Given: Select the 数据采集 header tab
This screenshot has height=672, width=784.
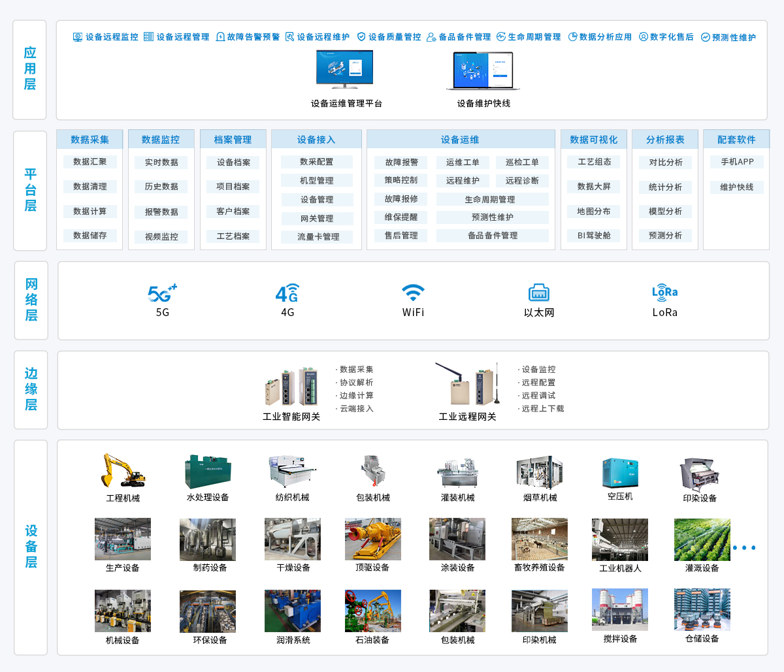Looking at the screenshot, I should [90, 140].
